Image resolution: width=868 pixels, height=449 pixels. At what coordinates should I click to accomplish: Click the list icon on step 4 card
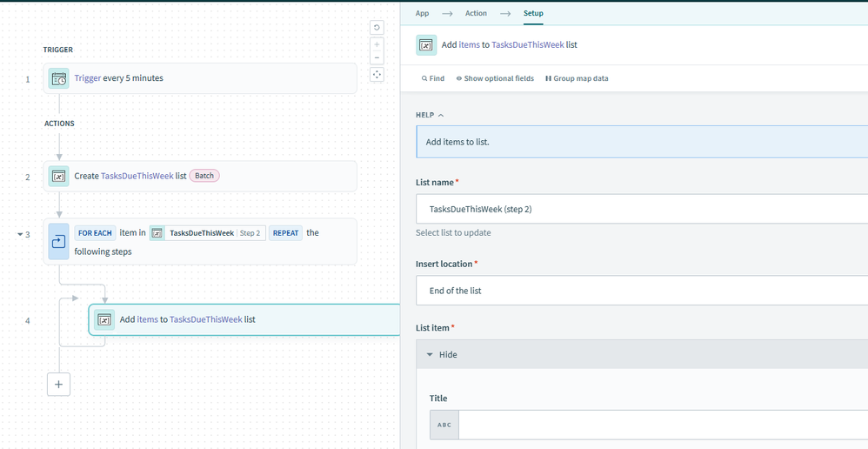(104, 319)
